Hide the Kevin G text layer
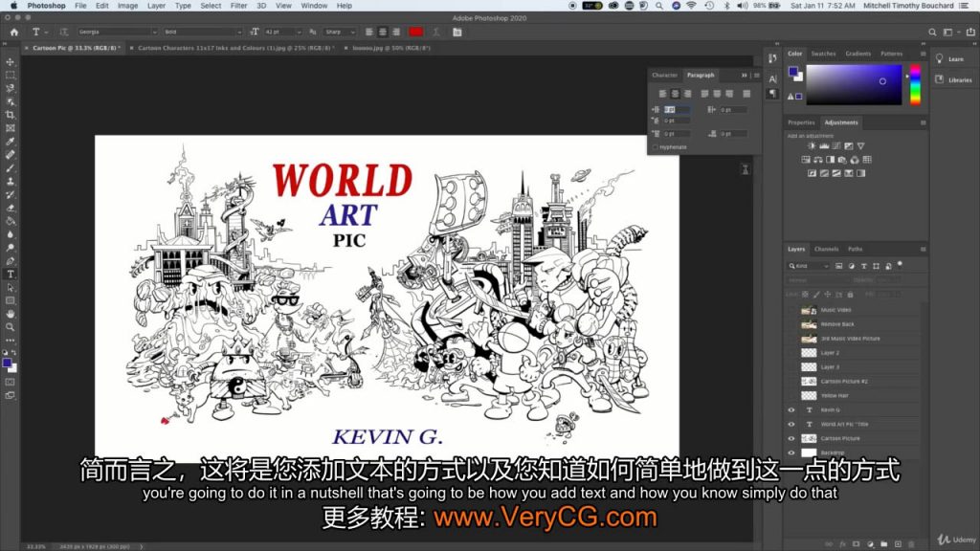The width and height of the screenshot is (980, 551). [791, 409]
